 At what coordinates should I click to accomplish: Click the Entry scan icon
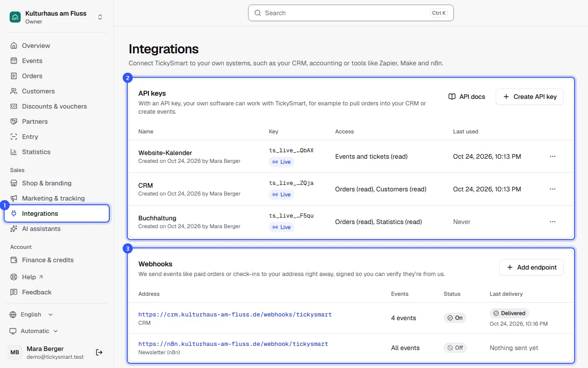tap(14, 137)
